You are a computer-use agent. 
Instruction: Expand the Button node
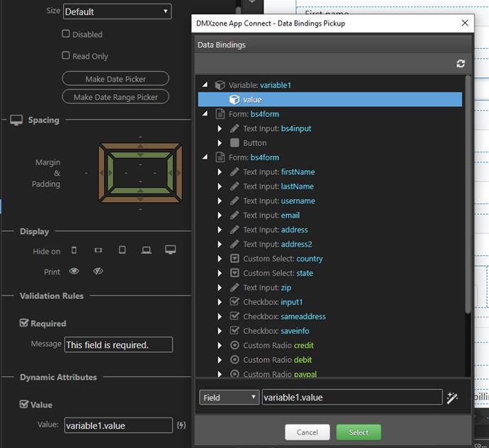coord(220,143)
